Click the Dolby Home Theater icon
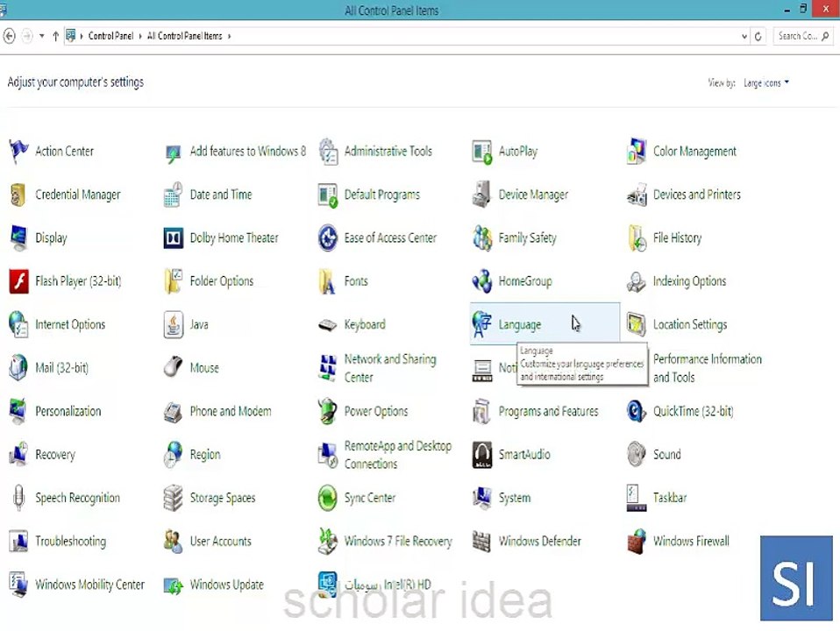 (173, 238)
